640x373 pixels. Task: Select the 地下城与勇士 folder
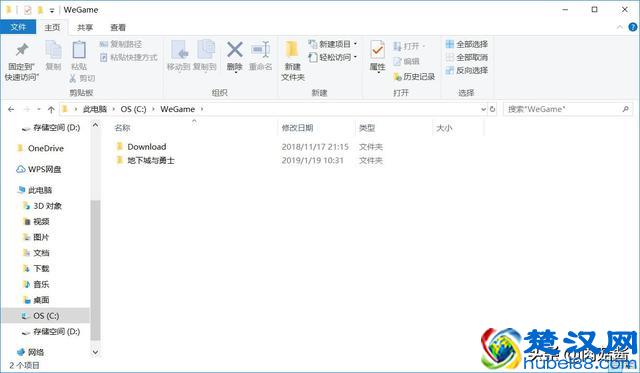click(151, 160)
